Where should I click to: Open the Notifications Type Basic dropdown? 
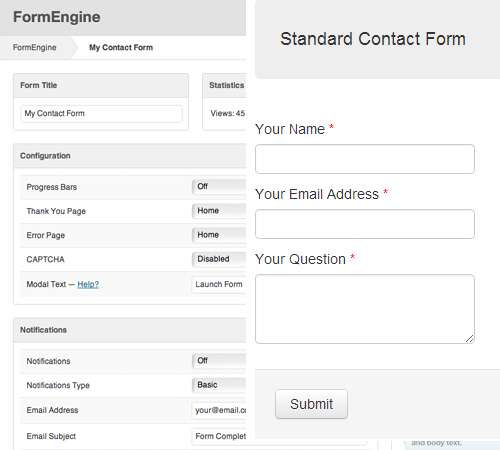(219, 385)
